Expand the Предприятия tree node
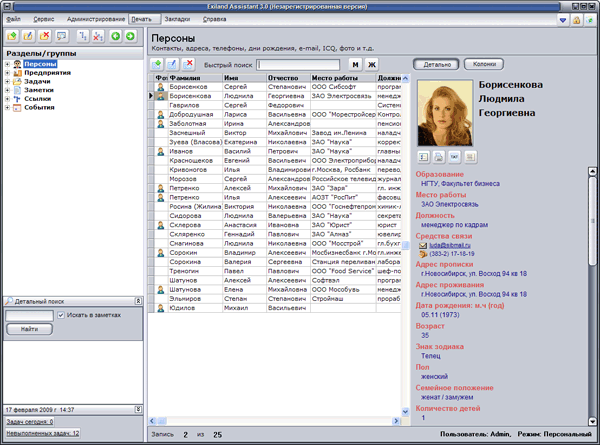Viewport: 600px width, 445px height. tap(7, 73)
